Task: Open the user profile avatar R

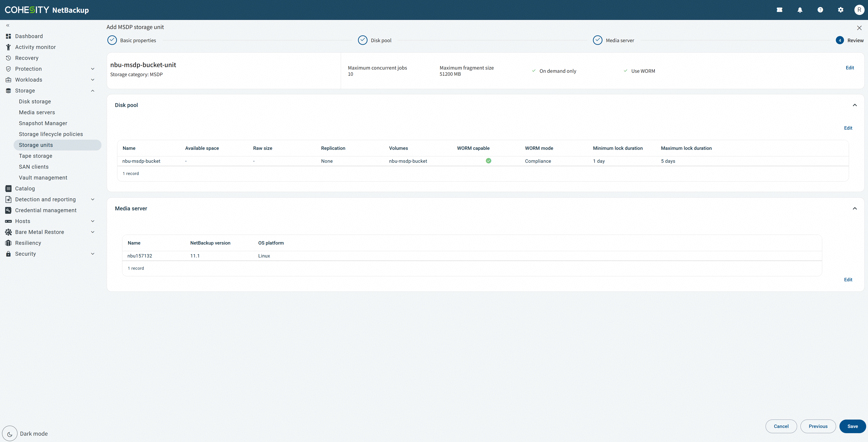Action: [859, 10]
